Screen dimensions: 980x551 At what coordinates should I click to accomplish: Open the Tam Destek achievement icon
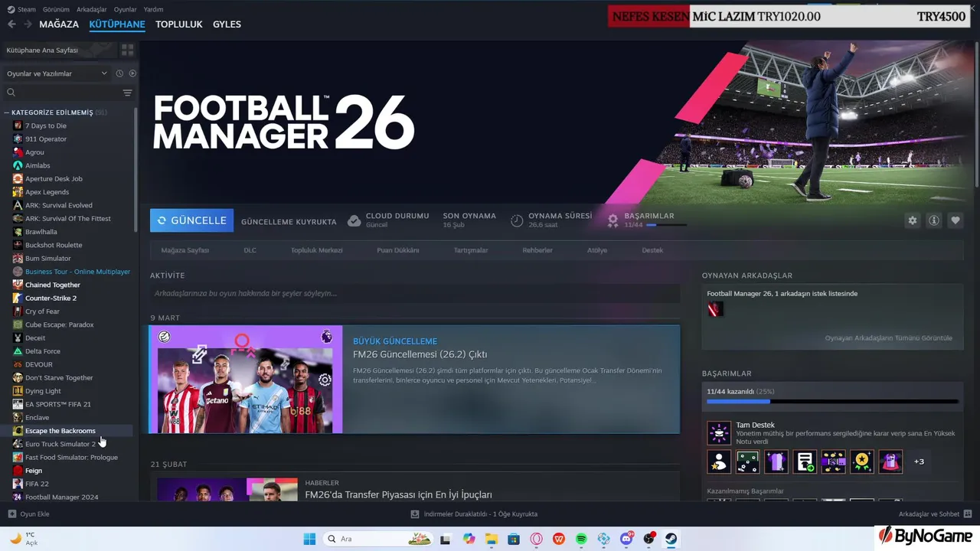[x=719, y=433]
